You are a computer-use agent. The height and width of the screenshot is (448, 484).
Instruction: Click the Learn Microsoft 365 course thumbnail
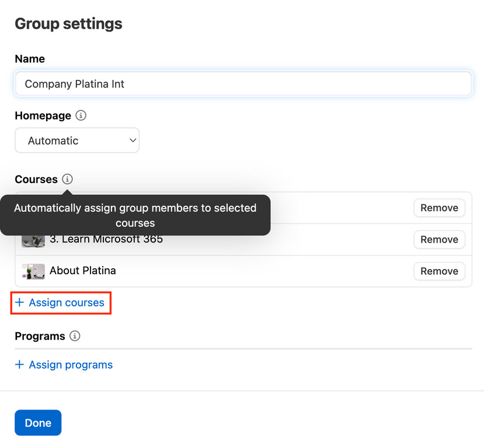click(x=33, y=240)
